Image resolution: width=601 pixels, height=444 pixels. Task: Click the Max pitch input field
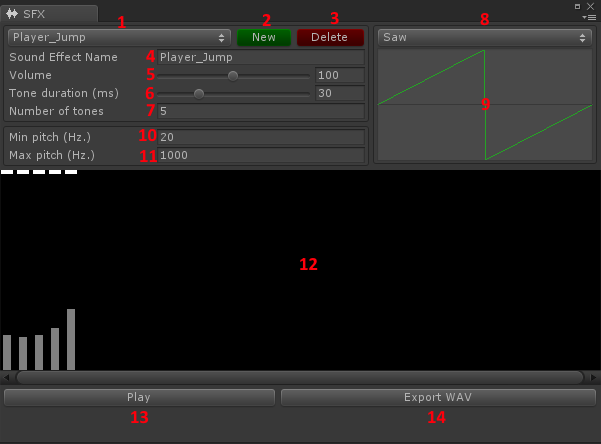(261, 155)
